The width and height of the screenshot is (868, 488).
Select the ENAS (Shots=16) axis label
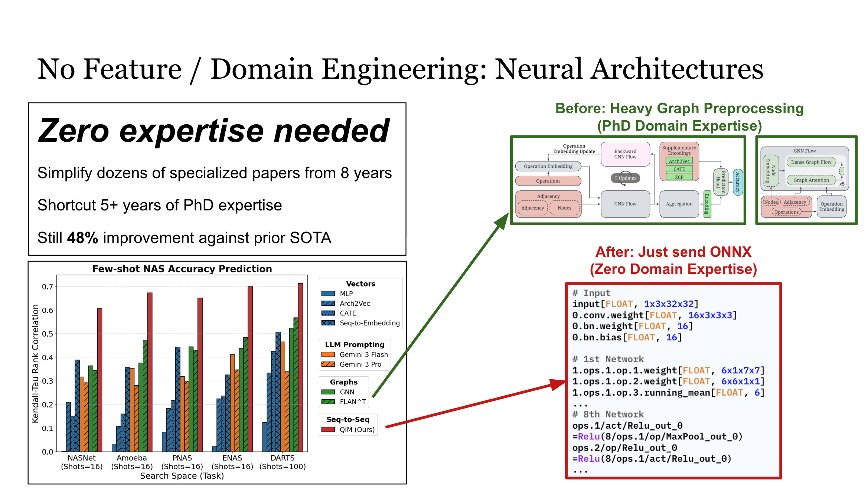tap(232, 462)
